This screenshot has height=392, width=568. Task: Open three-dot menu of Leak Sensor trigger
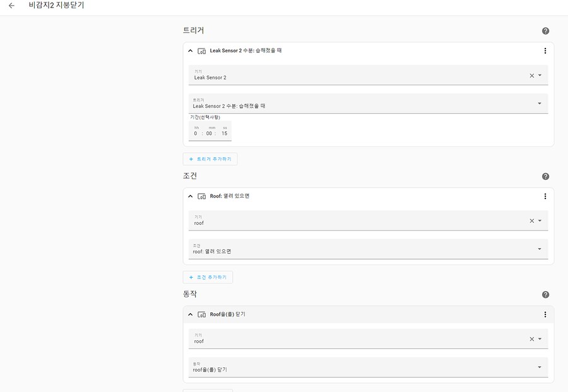pos(545,51)
